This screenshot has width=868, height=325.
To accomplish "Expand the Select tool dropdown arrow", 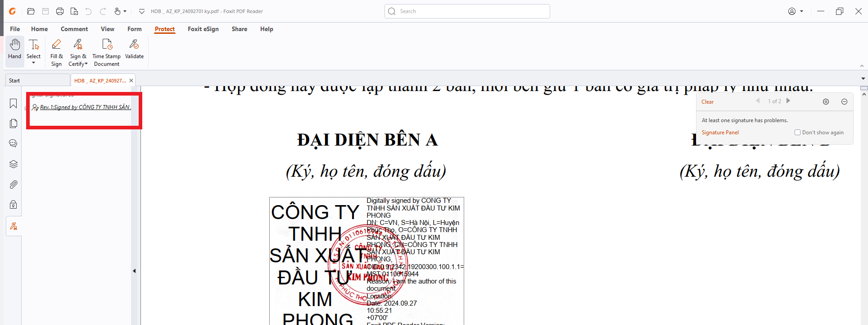I will pos(34,63).
